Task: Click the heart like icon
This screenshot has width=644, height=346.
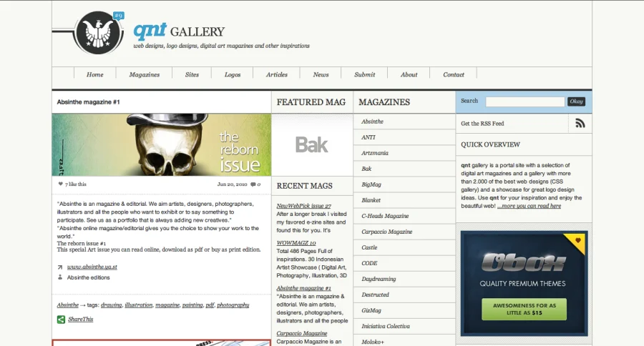Action: coord(60,184)
